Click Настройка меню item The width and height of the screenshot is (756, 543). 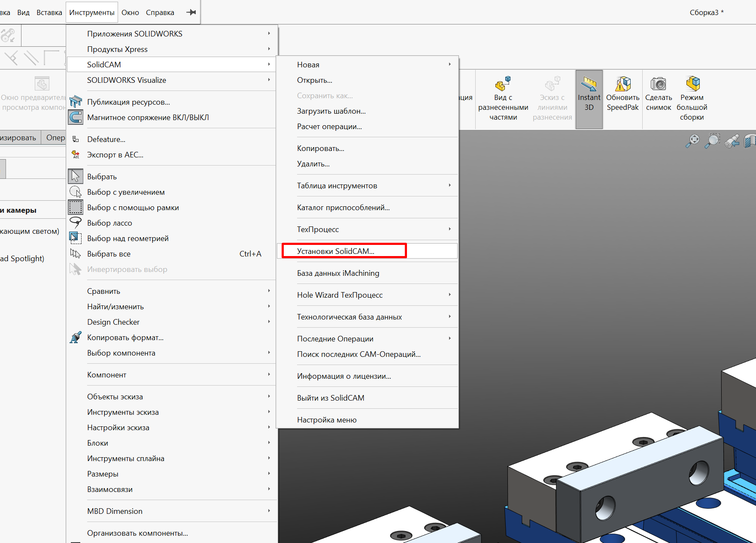(367, 420)
